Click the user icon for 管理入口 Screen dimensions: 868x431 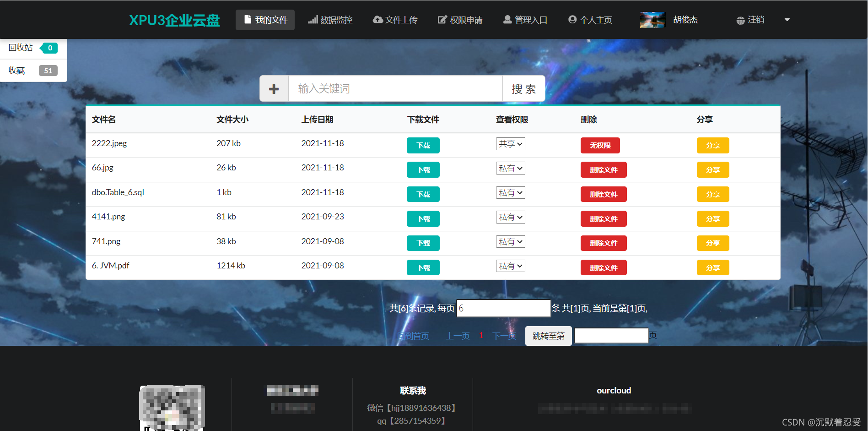[x=507, y=20]
